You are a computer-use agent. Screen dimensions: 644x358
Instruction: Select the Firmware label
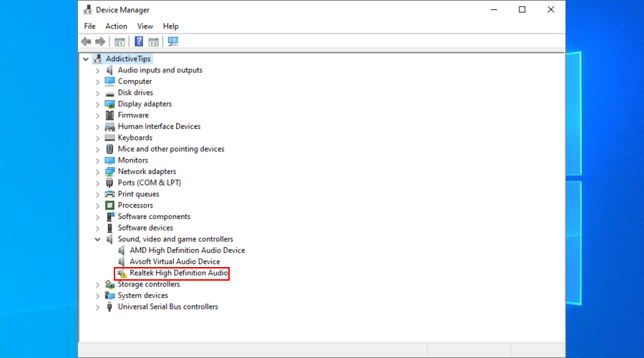coord(133,115)
